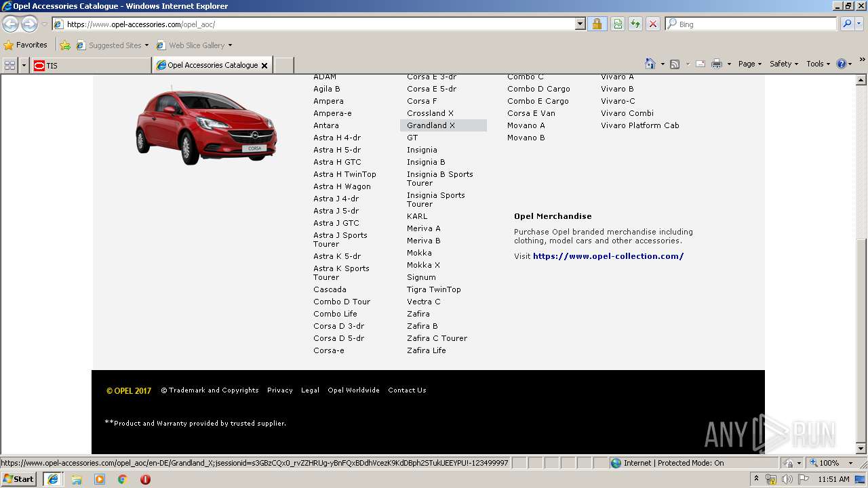
Task: Click the red Corsa car thumbnail
Action: click(x=205, y=126)
